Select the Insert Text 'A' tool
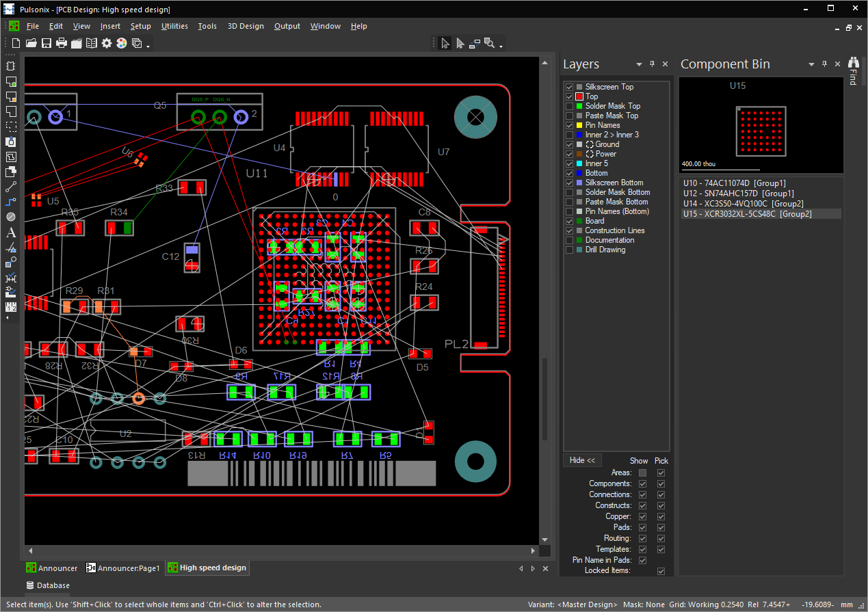Screen dimensions: 868x612 (11, 232)
